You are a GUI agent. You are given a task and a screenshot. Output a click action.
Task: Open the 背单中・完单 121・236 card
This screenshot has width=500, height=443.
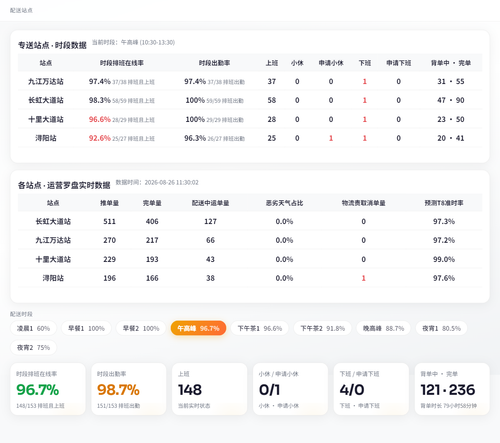coord(452,389)
